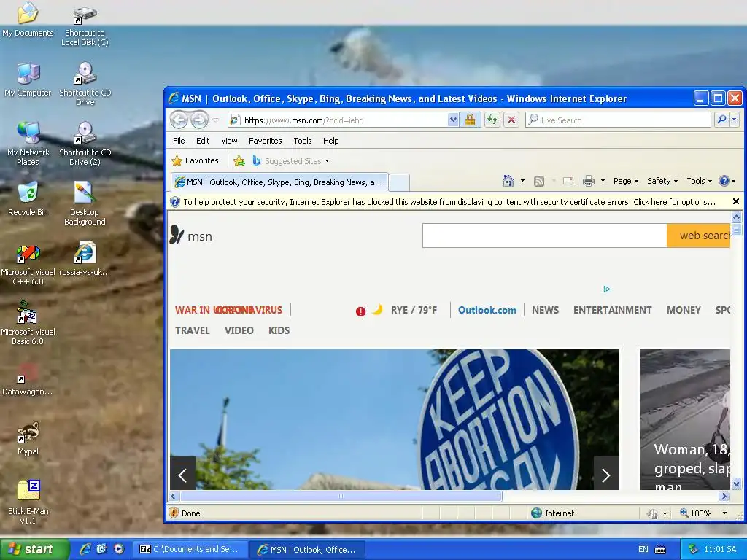
Task: Open the View menu
Action: (229, 141)
